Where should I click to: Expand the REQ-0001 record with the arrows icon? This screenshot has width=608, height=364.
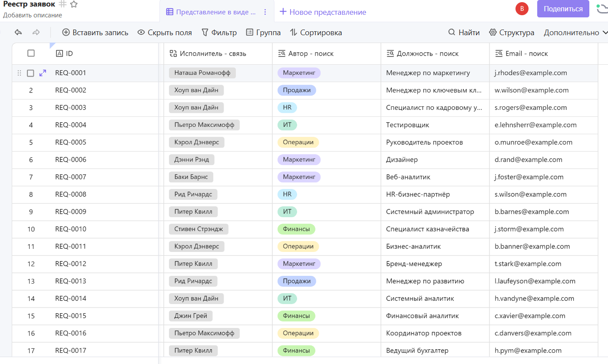43,73
